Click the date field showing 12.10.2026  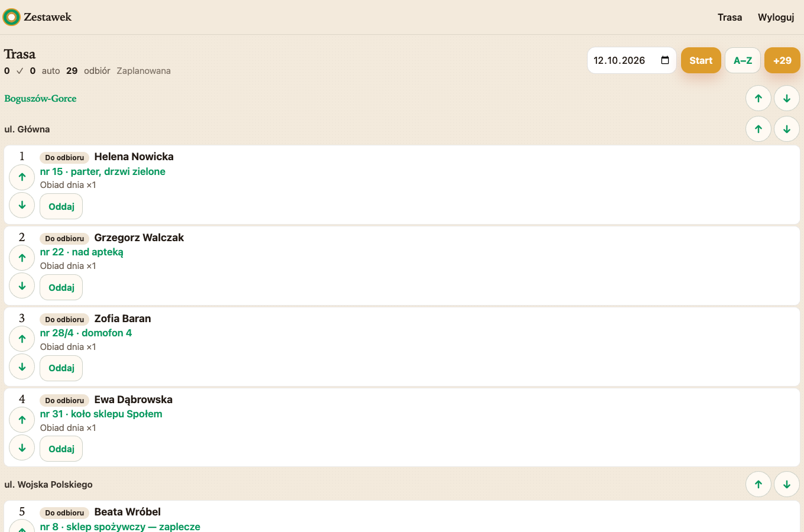pyautogui.click(x=631, y=60)
